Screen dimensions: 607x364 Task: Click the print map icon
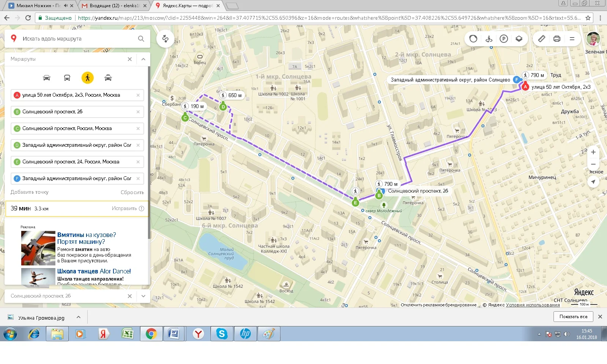pyautogui.click(x=557, y=39)
